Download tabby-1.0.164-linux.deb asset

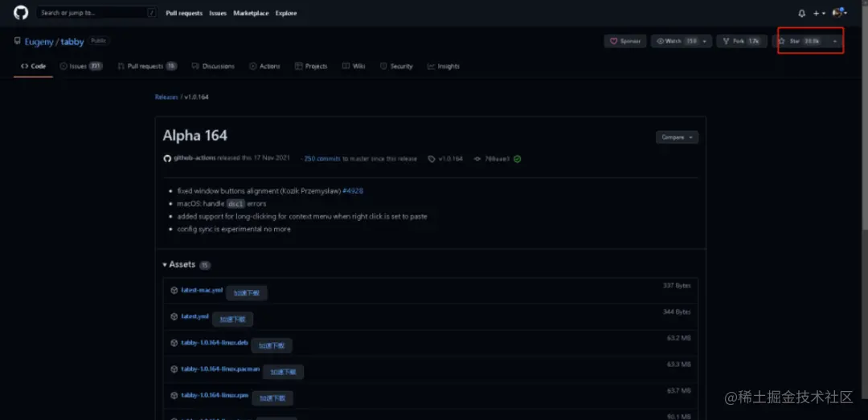215,343
